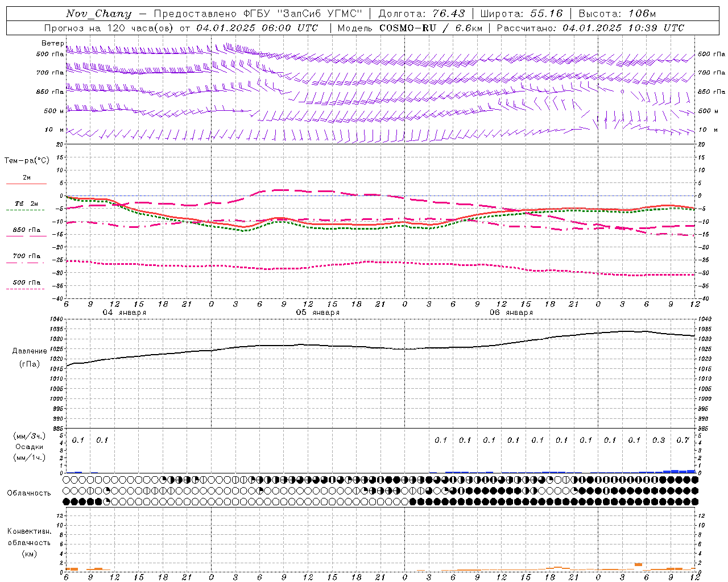The height and width of the screenshot is (582, 728).
Task: Select the Тем-ра(°C) axis label
Action: pos(27,160)
